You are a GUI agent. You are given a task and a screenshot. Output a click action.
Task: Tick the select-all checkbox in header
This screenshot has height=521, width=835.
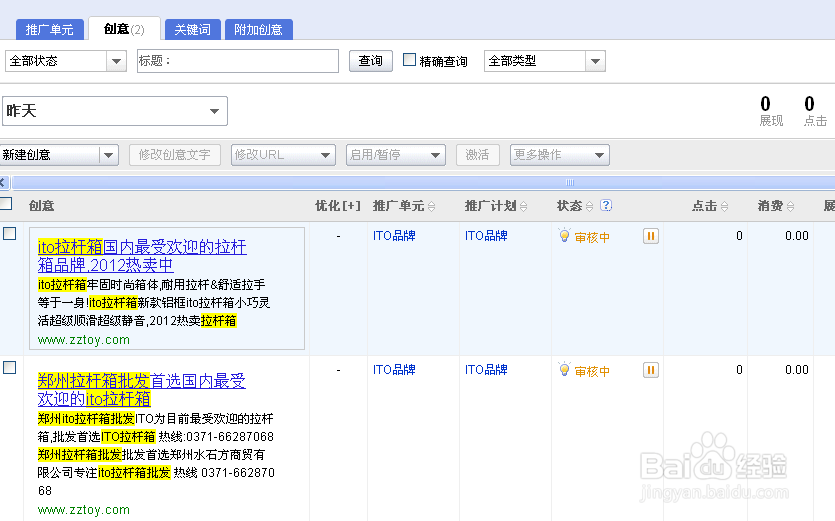pos(6,203)
